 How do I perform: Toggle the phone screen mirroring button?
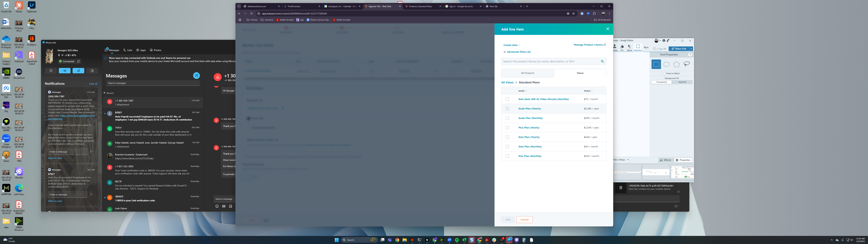click(x=92, y=71)
